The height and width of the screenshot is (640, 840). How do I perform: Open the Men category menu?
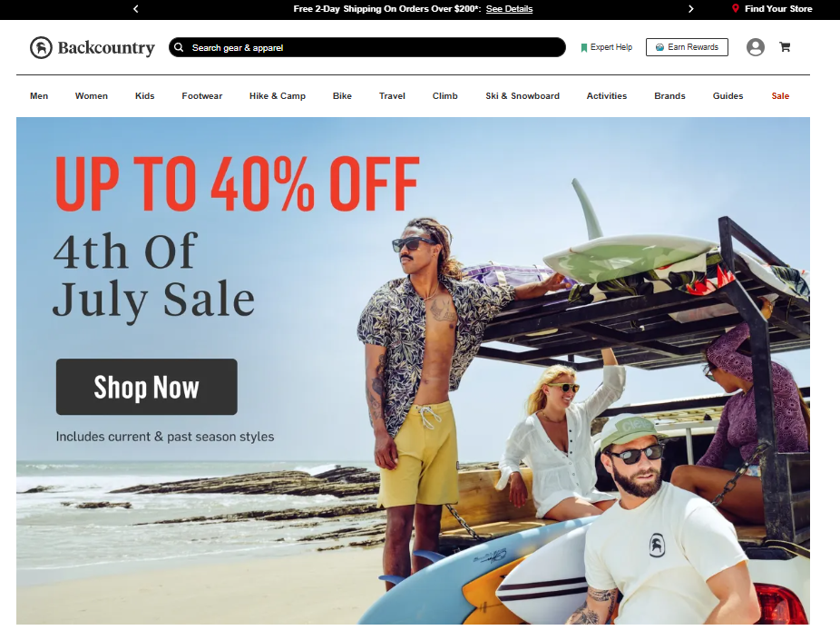tap(39, 96)
